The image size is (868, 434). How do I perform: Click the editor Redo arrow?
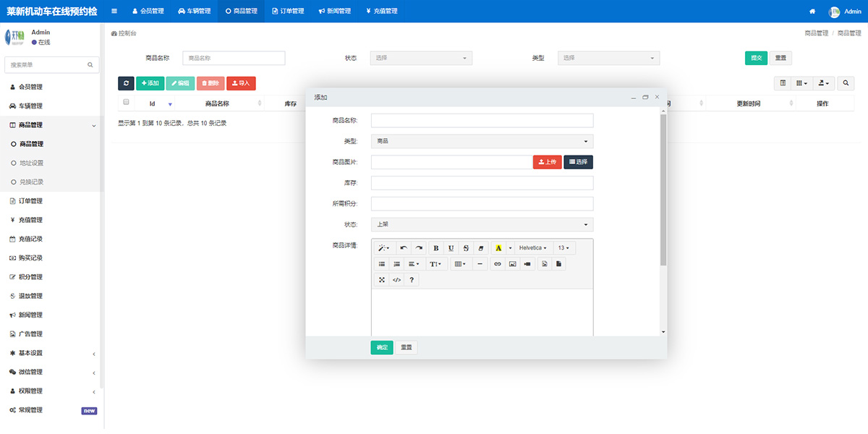click(x=419, y=248)
